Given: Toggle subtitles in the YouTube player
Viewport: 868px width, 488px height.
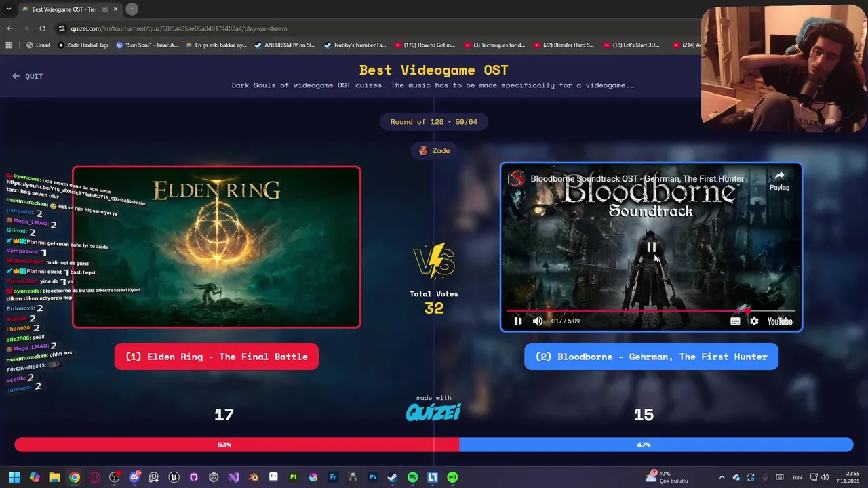Looking at the screenshot, I should pyautogui.click(x=735, y=321).
